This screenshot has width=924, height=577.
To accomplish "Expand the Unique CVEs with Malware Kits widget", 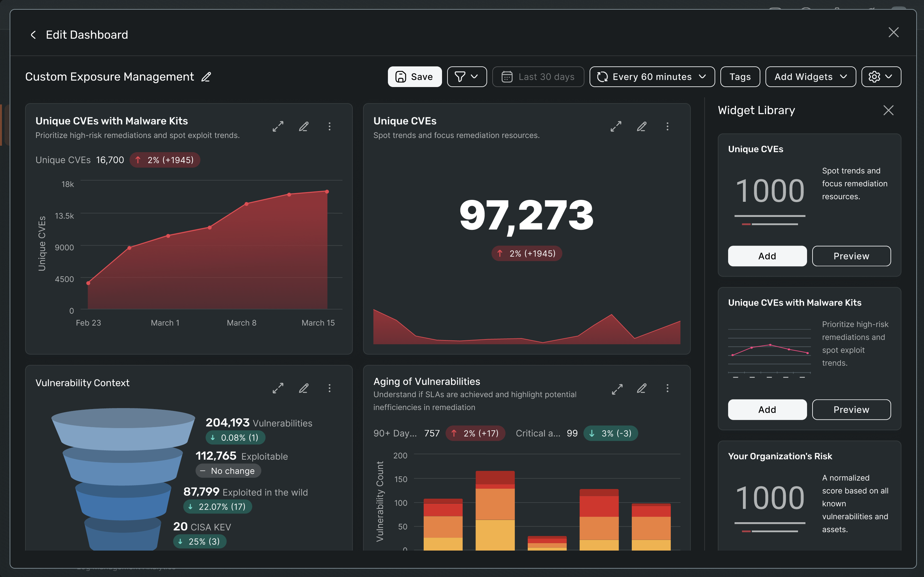I will tap(278, 126).
